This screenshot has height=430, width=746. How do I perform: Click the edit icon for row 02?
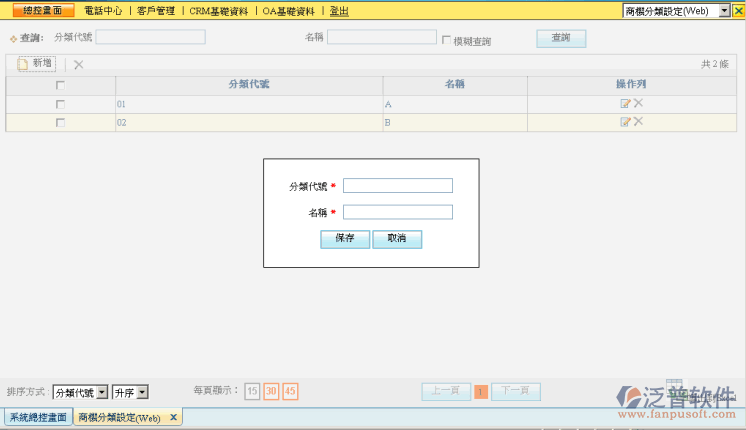click(x=625, y=122)
